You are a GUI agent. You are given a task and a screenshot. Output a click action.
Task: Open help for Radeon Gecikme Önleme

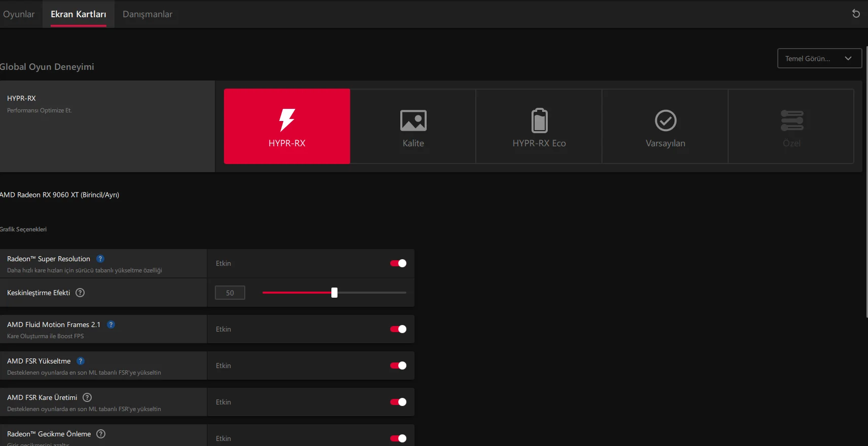(101, 434)
